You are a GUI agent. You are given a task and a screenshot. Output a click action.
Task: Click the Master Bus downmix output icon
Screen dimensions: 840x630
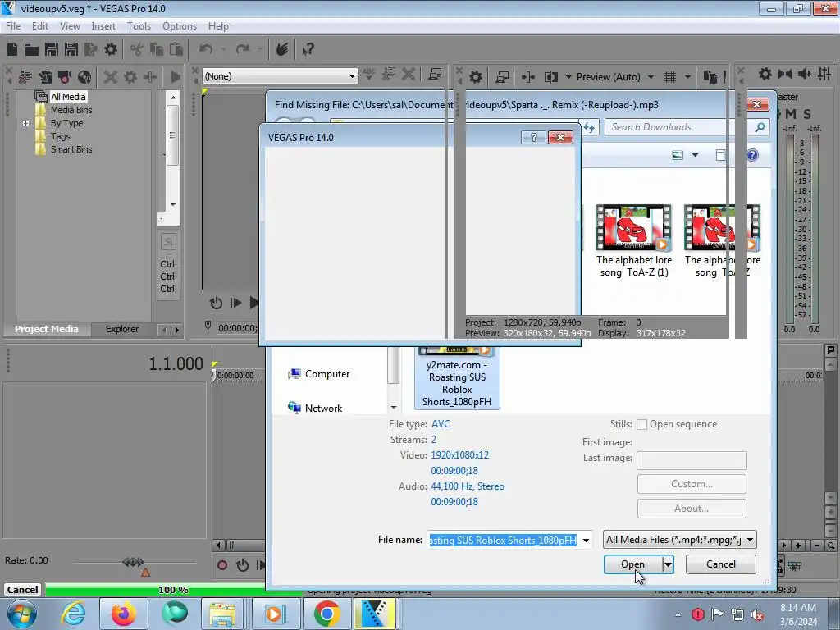(785, 74)
